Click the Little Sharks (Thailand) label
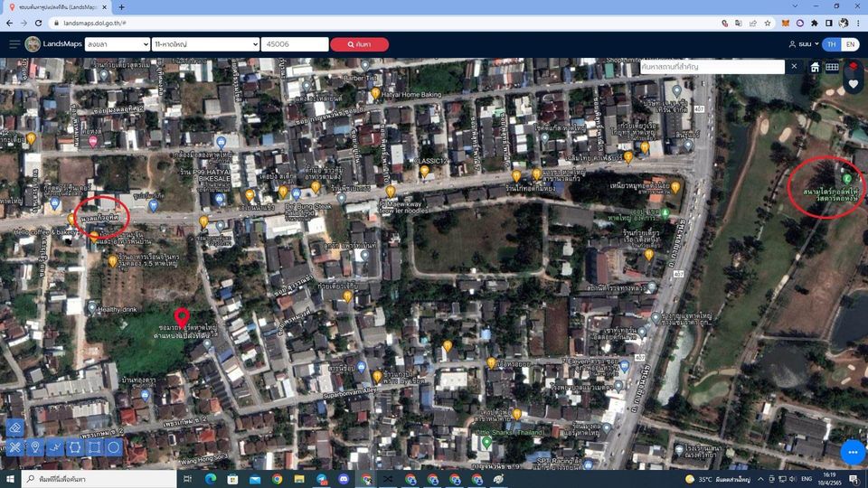The height and width of the screenshot is (488, 868). pyautogui.click(x=509, y=433)
